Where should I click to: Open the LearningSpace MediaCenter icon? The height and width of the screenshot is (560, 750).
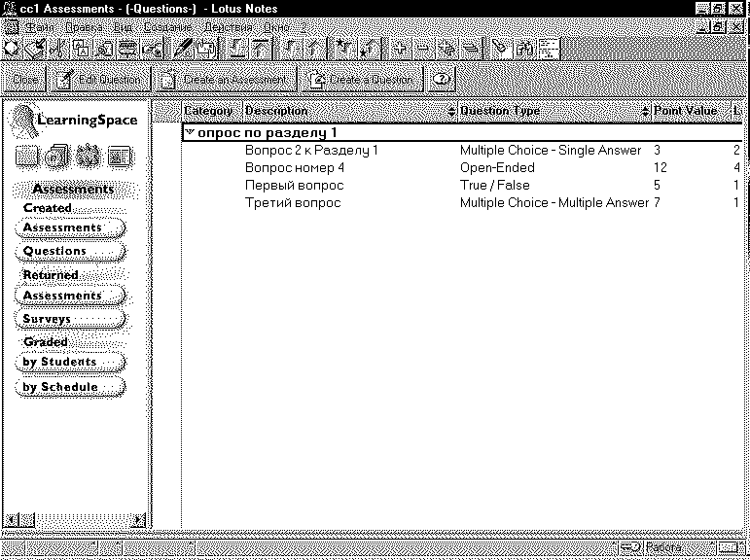tap(57, 157)
